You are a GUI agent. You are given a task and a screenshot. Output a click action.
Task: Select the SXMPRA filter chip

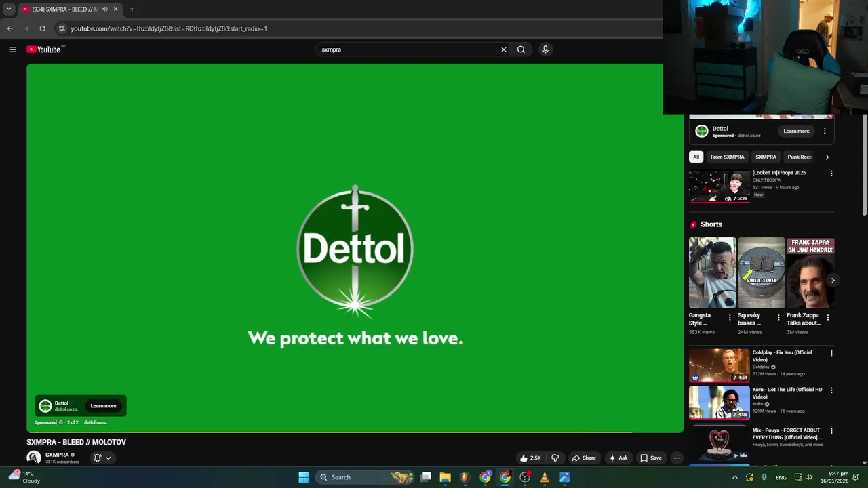tap(766, 157)
